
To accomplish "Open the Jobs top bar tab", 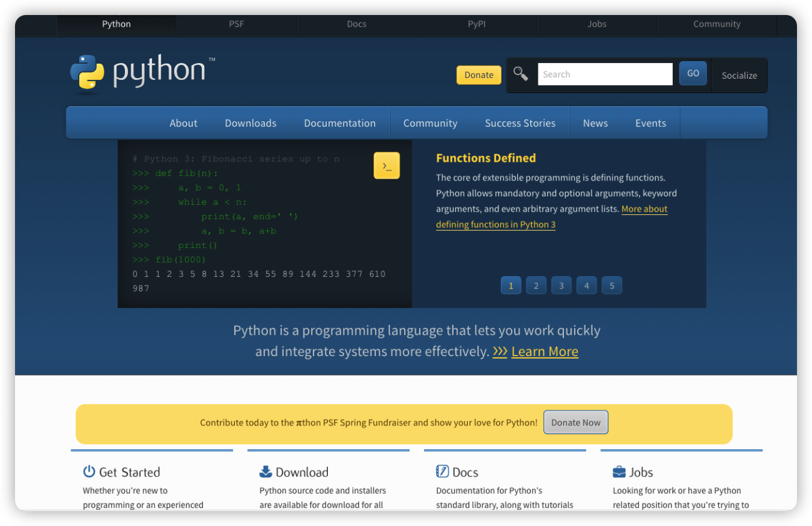I will click(x=597, y=24).
